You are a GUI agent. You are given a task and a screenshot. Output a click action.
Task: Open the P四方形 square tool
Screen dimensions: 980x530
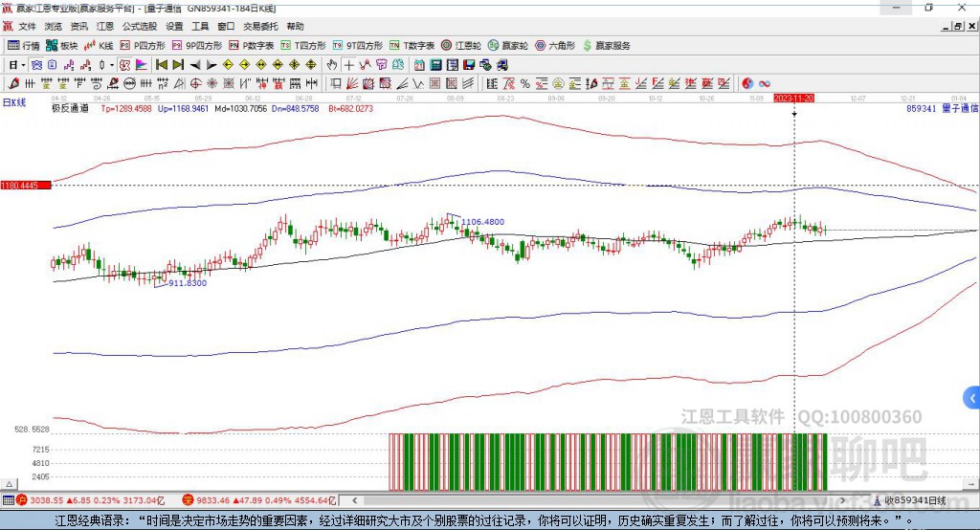[x=143, y=46]
